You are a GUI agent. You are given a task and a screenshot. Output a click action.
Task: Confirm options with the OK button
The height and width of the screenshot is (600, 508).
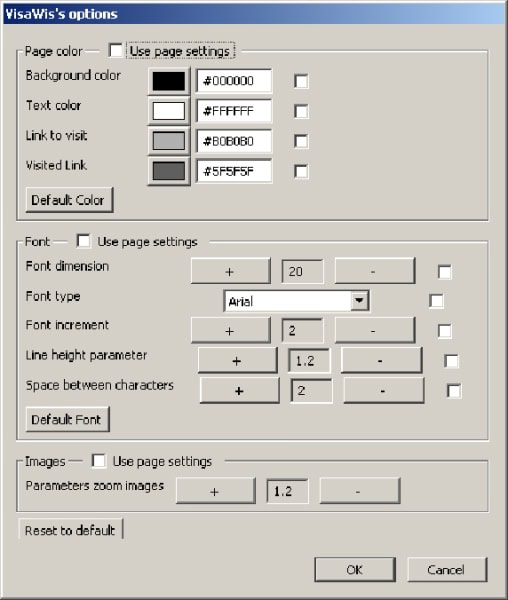tap(355, 570)
